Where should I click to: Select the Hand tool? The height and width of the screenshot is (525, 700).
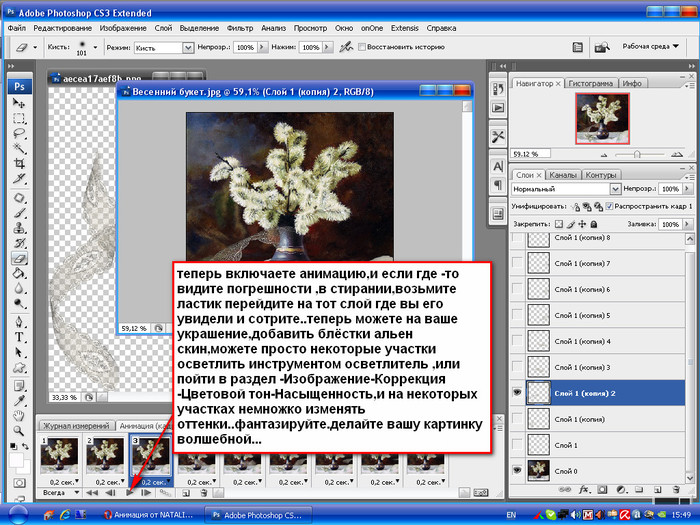[19, 416]
